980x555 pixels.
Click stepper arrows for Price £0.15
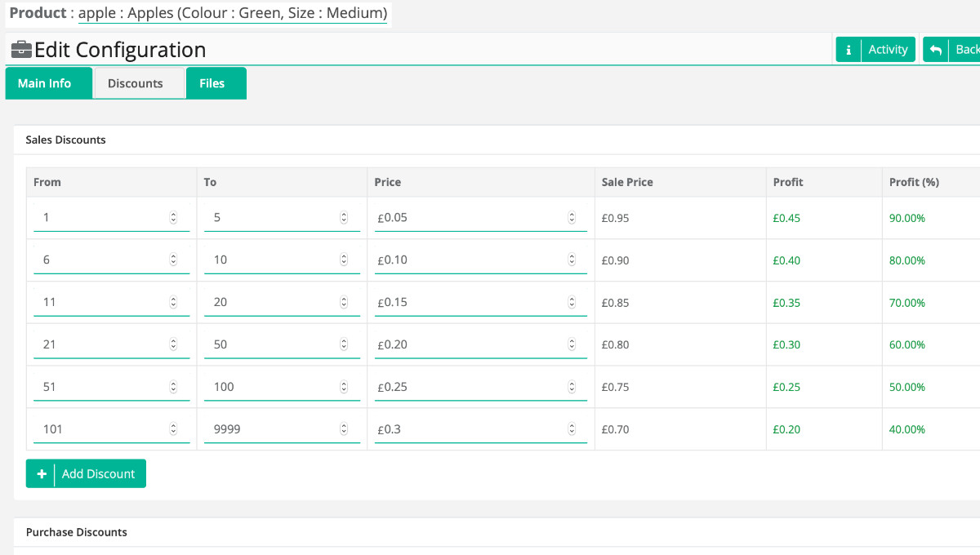(572, 303)
